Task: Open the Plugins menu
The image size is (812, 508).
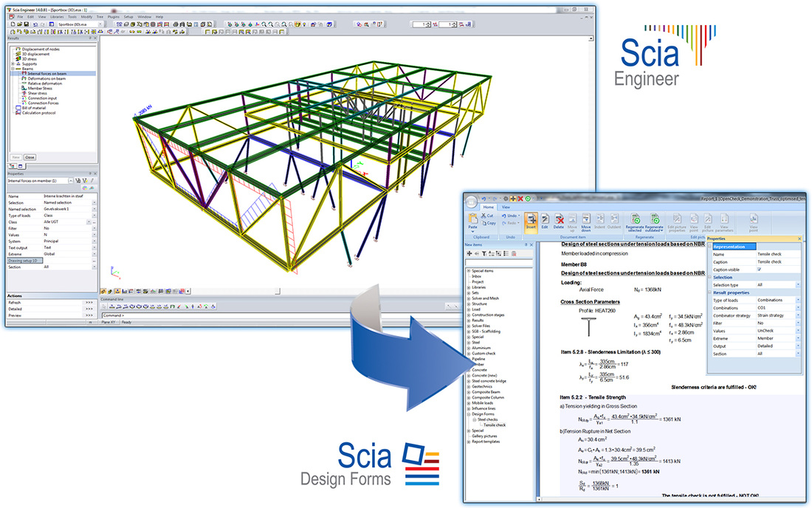Action: click(113, 17)
